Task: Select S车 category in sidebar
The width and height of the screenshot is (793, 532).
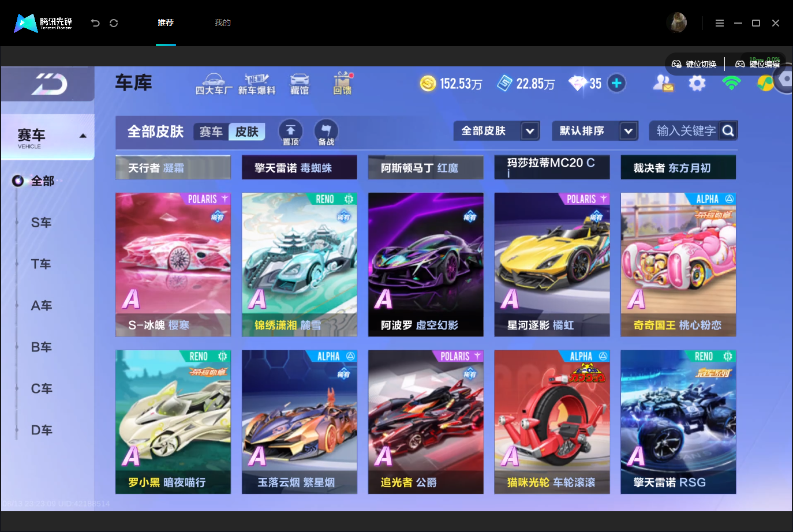Action: coord(41,223)
